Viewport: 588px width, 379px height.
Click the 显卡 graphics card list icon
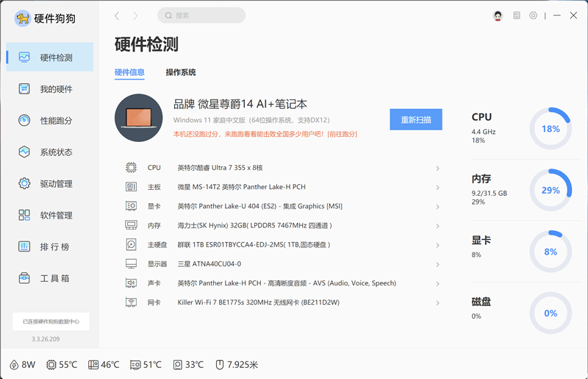(x=131, y=206)
